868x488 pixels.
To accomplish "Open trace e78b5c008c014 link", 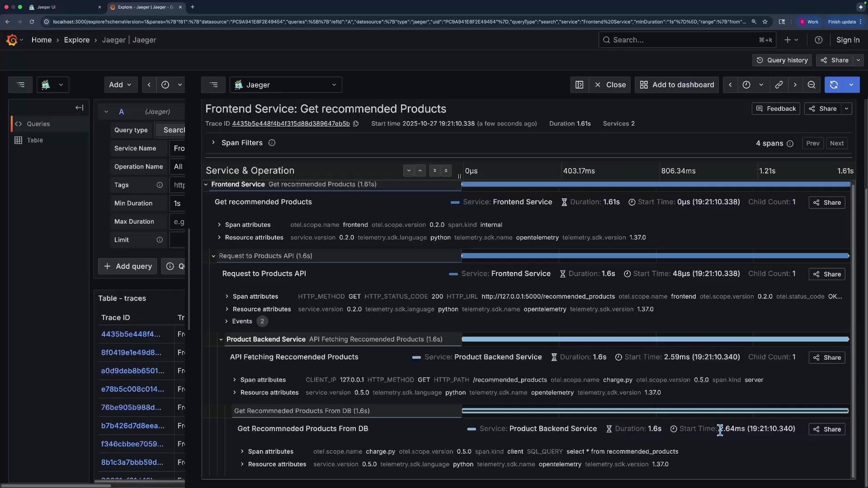I will coord(132,389).
